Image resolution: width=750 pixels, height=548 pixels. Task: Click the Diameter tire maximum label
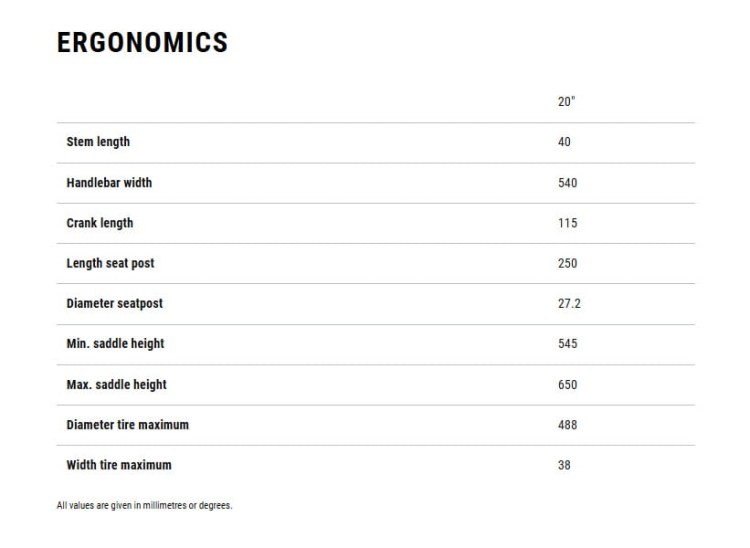click(x=127, y=425)
